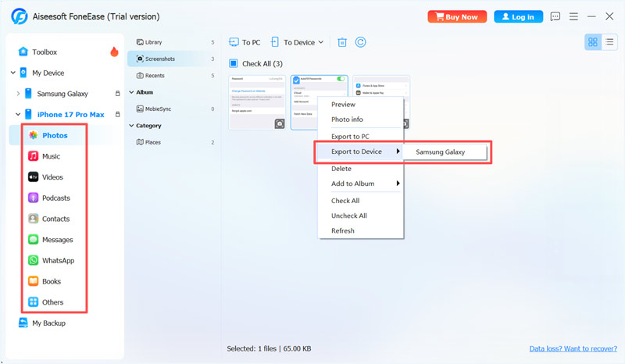Click the Toolbox hot flame icon

tap(114, 52)
